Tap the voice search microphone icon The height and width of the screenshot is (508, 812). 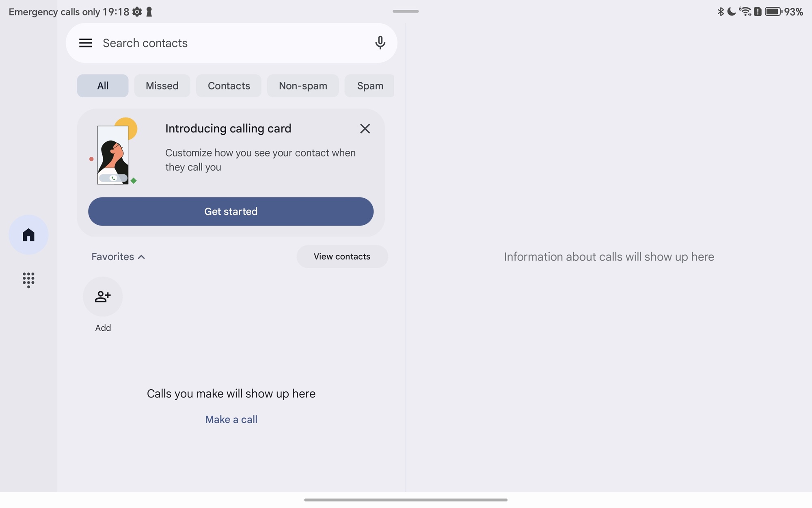[x=380, y=43]
